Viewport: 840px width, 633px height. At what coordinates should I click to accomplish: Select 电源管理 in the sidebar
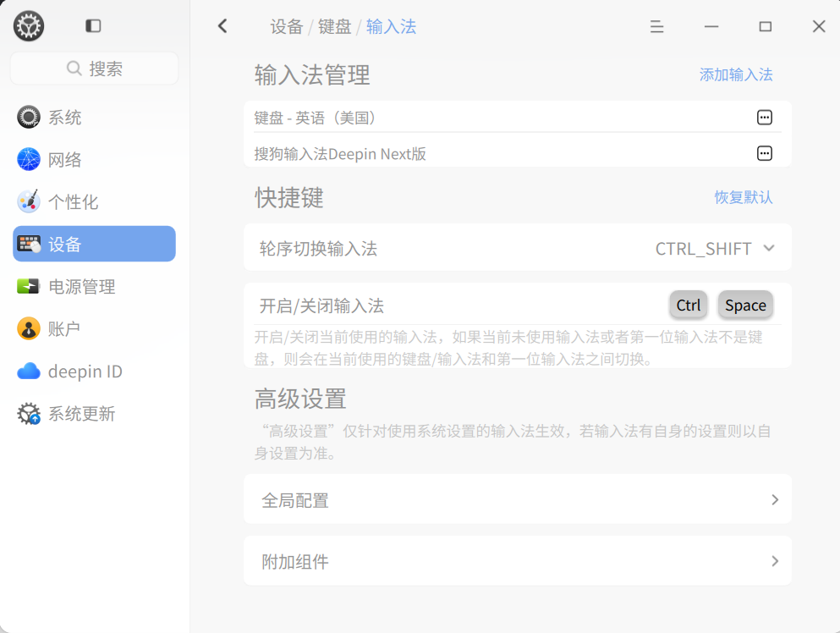[94, 286]
